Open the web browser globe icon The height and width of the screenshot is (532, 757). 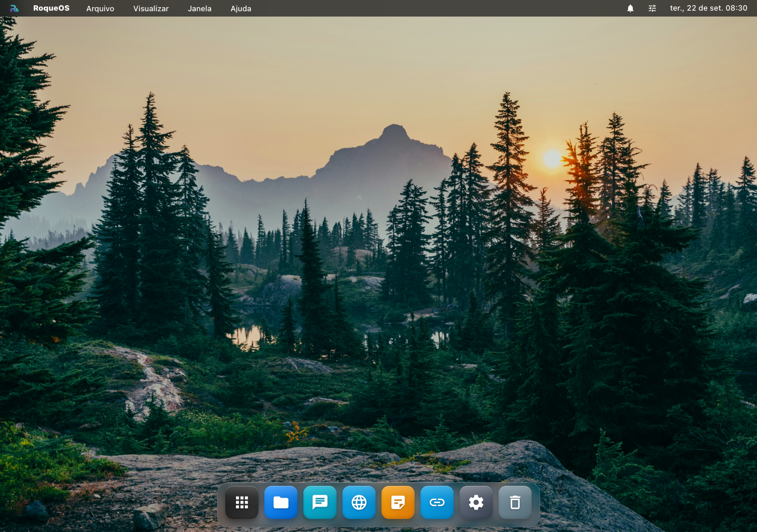coord(359,502)
